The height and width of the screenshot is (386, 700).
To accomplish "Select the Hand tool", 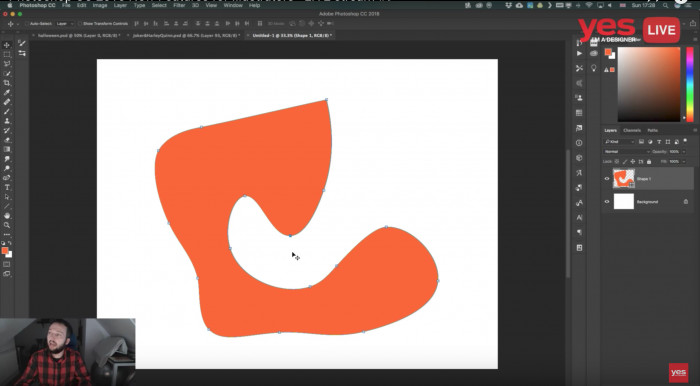I will pyautogui.click(x=7, y=216).
